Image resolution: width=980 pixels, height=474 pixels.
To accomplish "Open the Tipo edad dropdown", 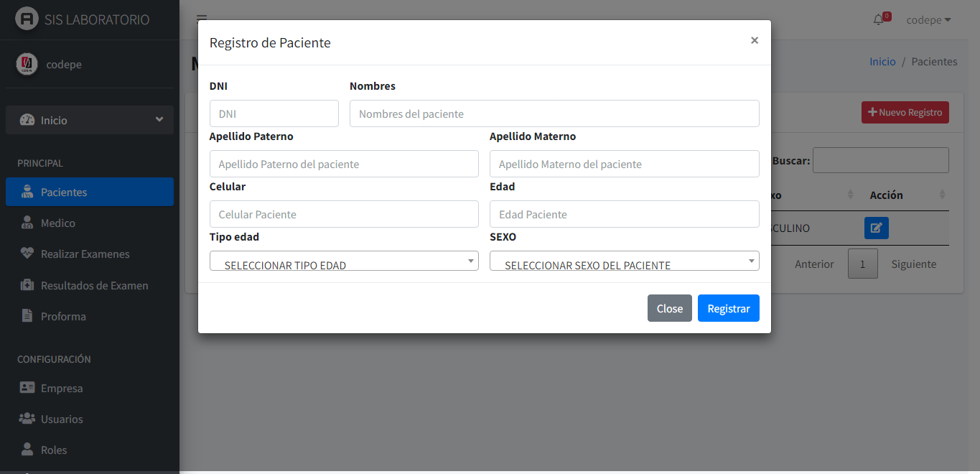I will [344, 261].
